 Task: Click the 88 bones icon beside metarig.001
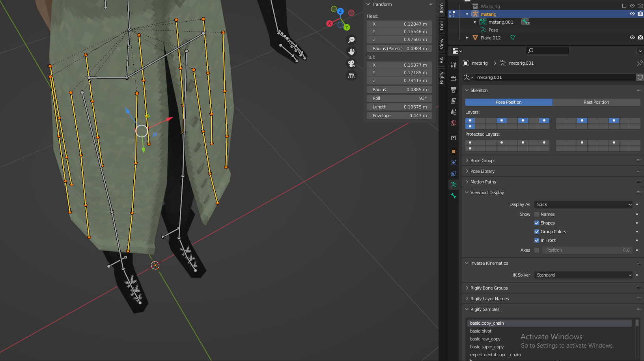[x=526, y=22]
